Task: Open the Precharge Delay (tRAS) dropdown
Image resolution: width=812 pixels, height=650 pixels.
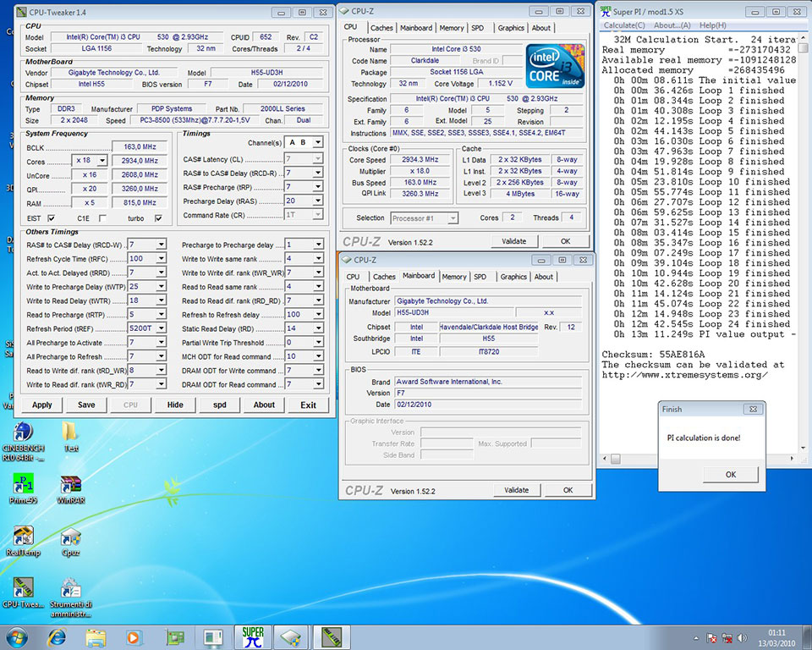Action: point(318,201)
